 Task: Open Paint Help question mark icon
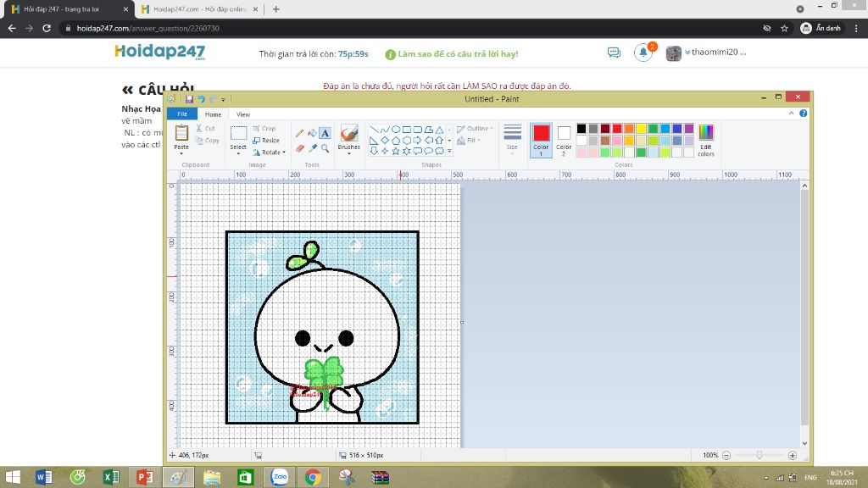[804, 114]
